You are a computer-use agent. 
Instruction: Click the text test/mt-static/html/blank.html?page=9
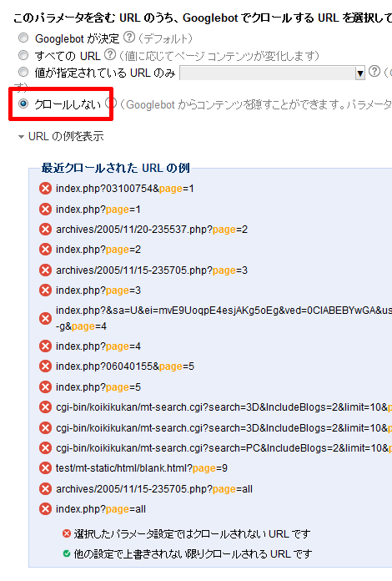(x=142, y=468)
